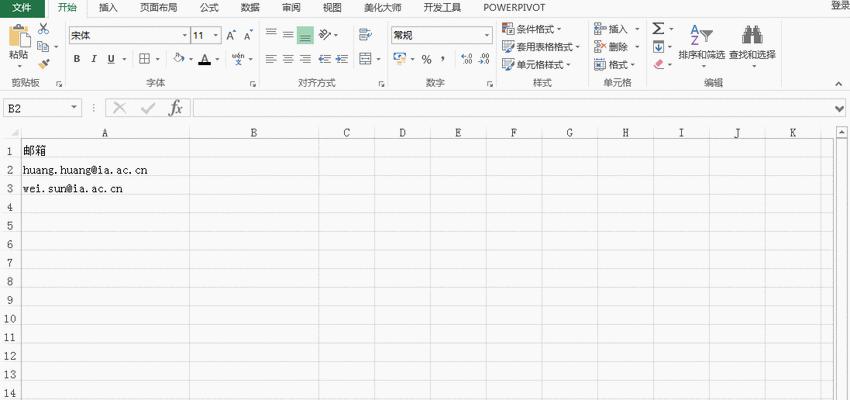Align text to vertical middle
The width and height of the screenshot is (850, 400).
[288, 35]
